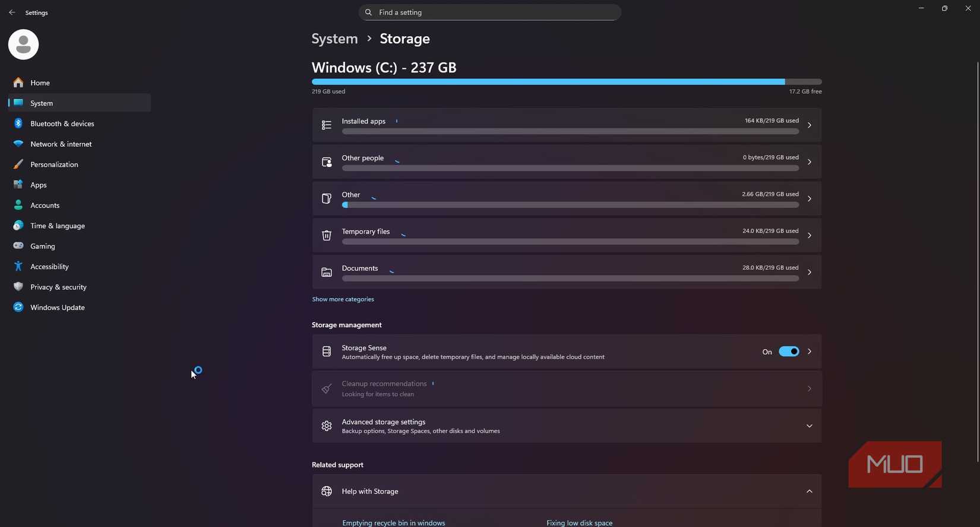Select Accessibility in the sidebar
This screenshot has width=980, height=527.
click(x=49, y=267)
